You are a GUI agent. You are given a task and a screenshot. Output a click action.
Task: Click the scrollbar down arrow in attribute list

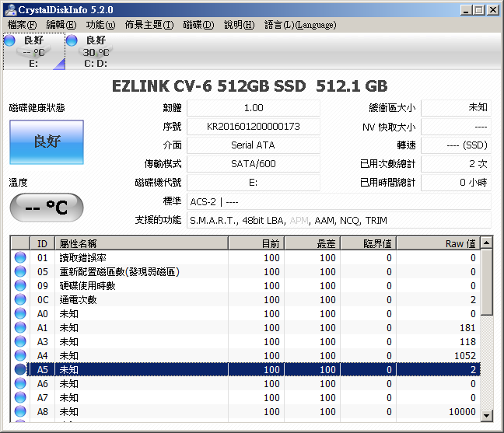tap(487, 416)
